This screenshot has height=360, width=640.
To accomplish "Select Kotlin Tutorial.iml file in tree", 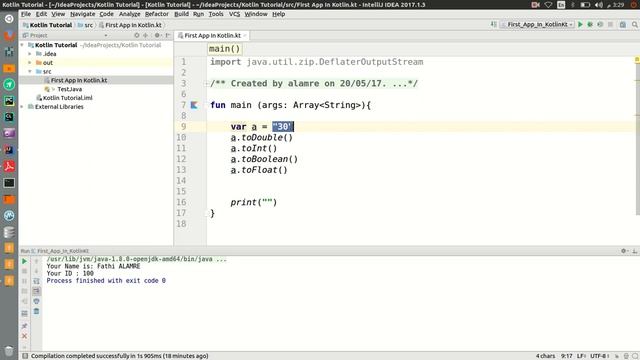I will click(x=64, y=98).
